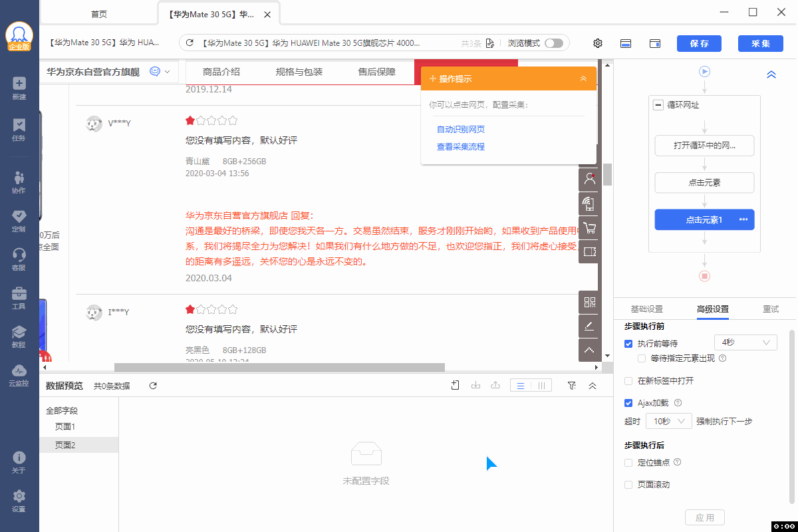Open the 工具 tools sidebar icon

[19, 297]
